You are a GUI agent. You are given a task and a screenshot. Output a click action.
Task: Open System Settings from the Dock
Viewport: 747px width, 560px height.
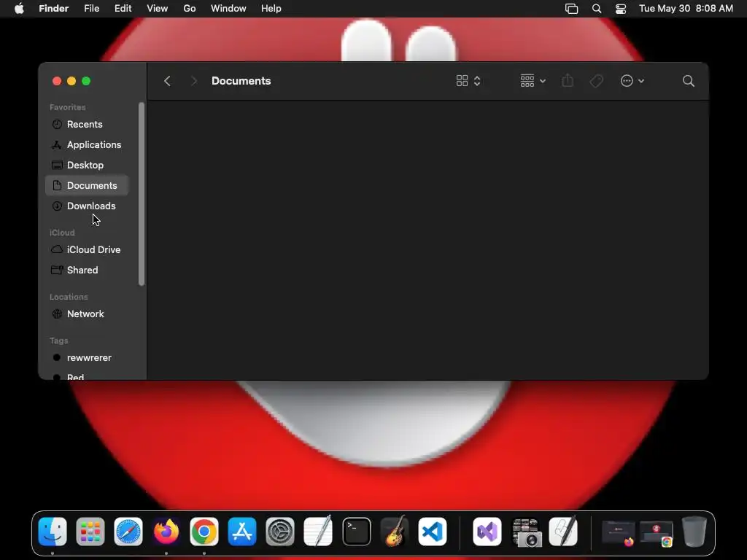280,532
